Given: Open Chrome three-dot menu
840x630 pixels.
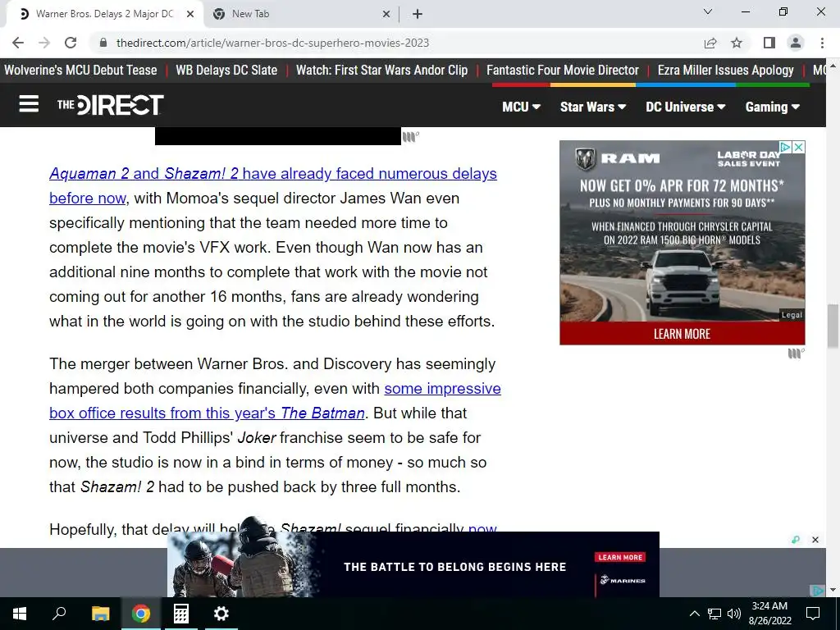Looking at the screenshot, I should [x=822, y=43].
